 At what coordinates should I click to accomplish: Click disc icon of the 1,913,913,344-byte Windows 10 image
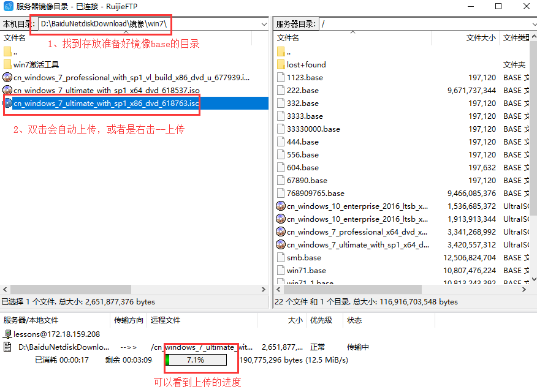pos(281,219)
